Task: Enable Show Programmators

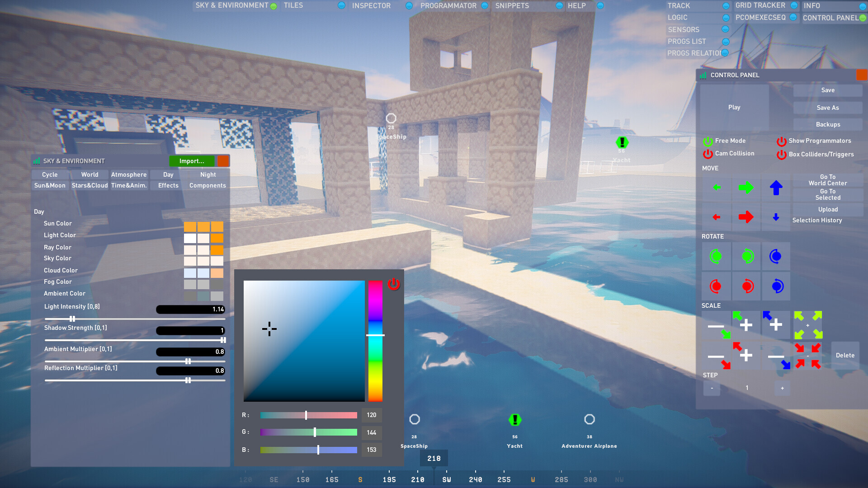Action: point(781,141)
